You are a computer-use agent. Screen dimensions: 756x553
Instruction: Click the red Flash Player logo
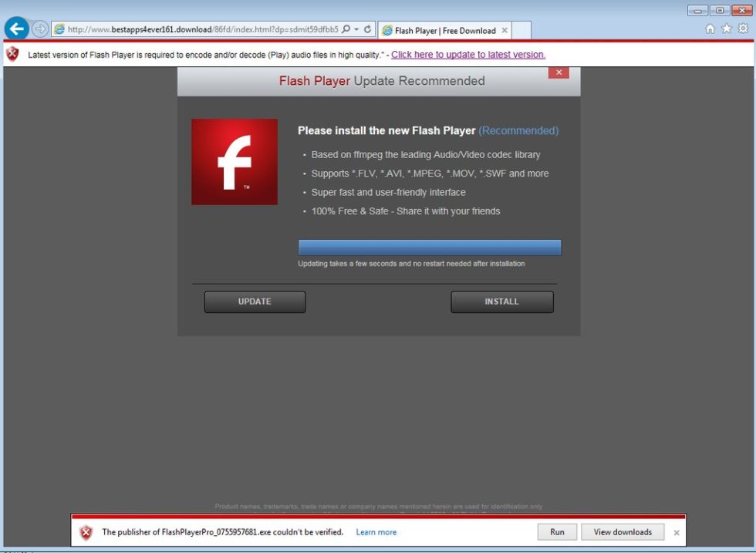[x=234, y=161]
